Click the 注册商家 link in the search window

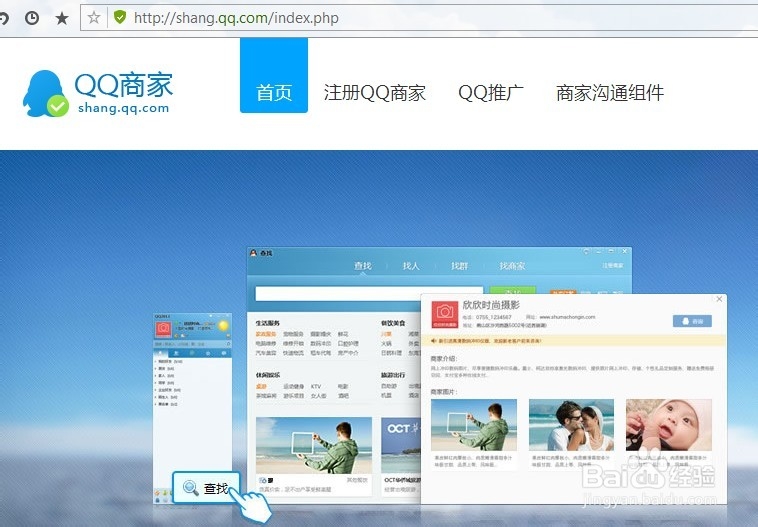pos(612,265)
